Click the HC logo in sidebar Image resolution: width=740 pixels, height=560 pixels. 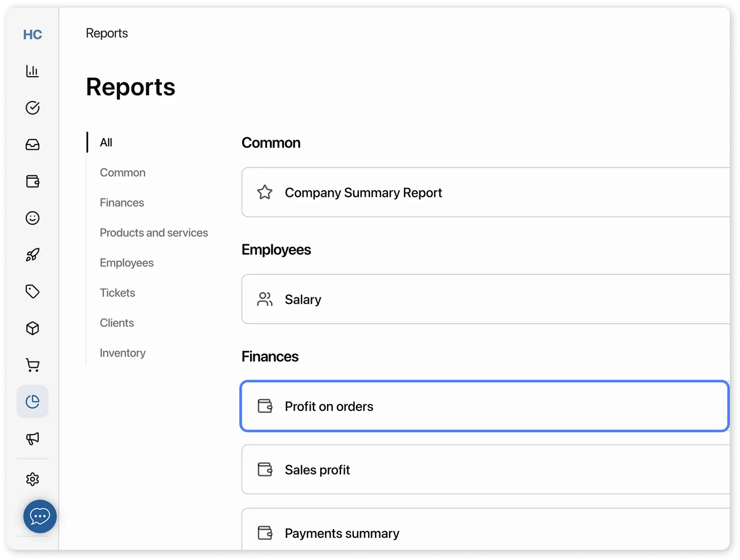tap(33, 35)
